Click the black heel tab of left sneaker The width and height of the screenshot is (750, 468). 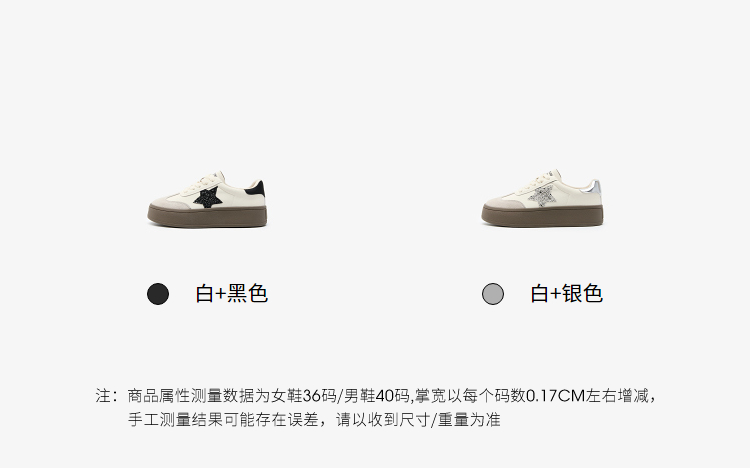coord(258,189)
